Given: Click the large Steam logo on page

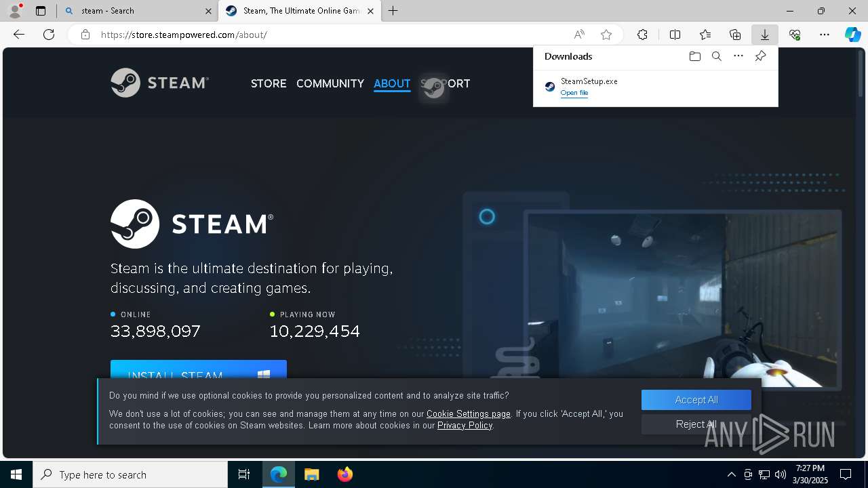Looking at the screenshot, I should pos(192,224).
